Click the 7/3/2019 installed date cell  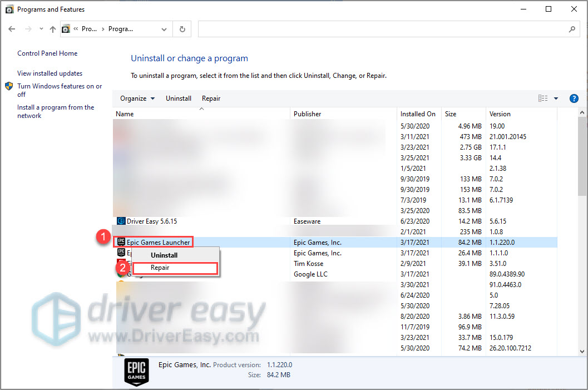tap(413, 200)
